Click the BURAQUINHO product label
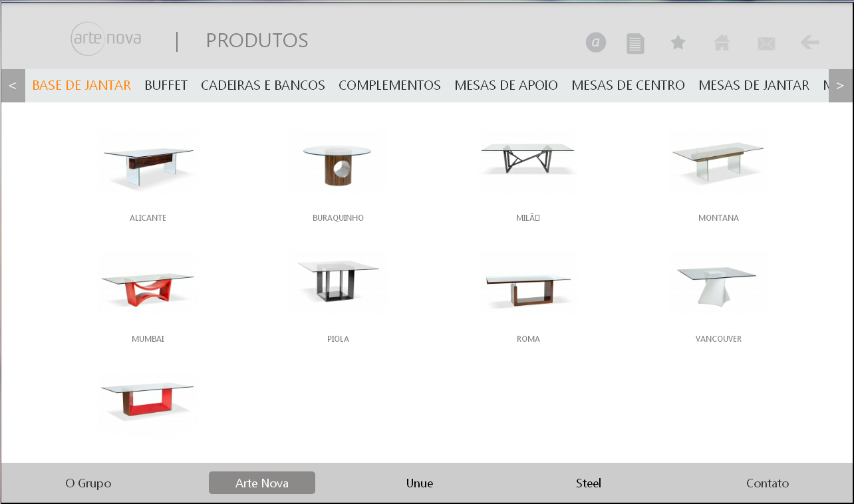This screenshot has height=504, width=854. [338, 218]
